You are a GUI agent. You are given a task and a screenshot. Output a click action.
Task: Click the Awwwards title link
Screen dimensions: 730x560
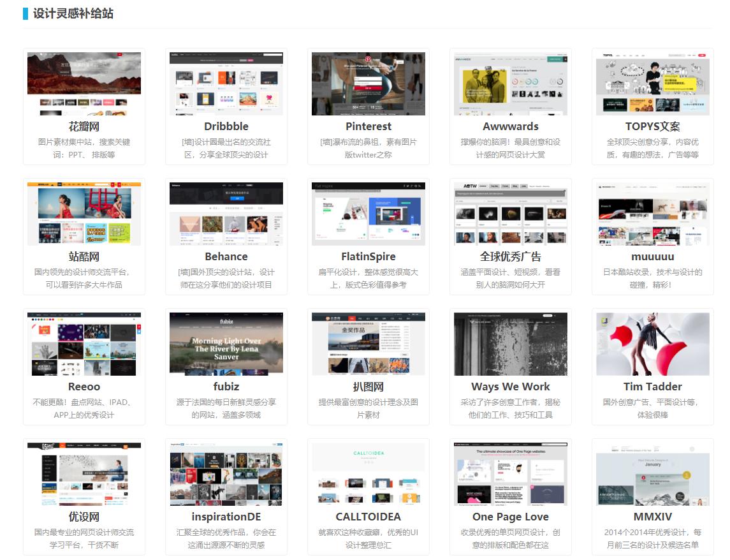point(511,126)
